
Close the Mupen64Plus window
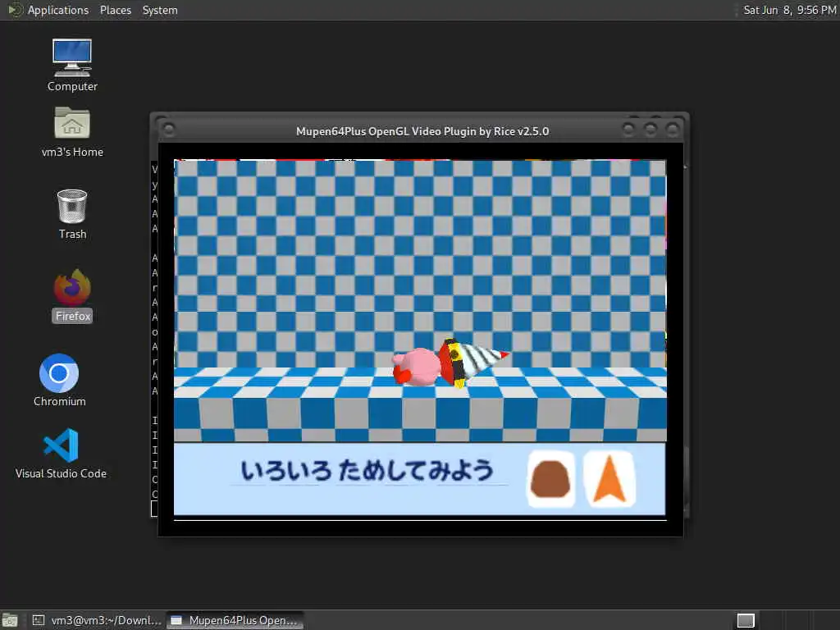pyautogui.click(x=672, y=129)
